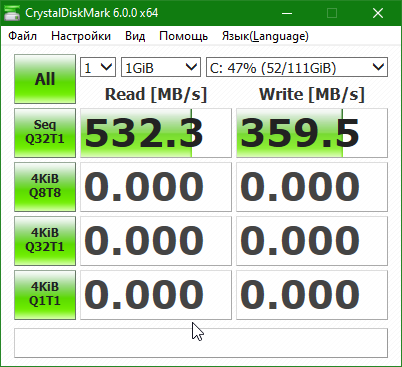Click the CrystalDiskMark app icon in title bar
Image resolution: width=402 pixels, height=367 pixels.
[x=11, y=13]
